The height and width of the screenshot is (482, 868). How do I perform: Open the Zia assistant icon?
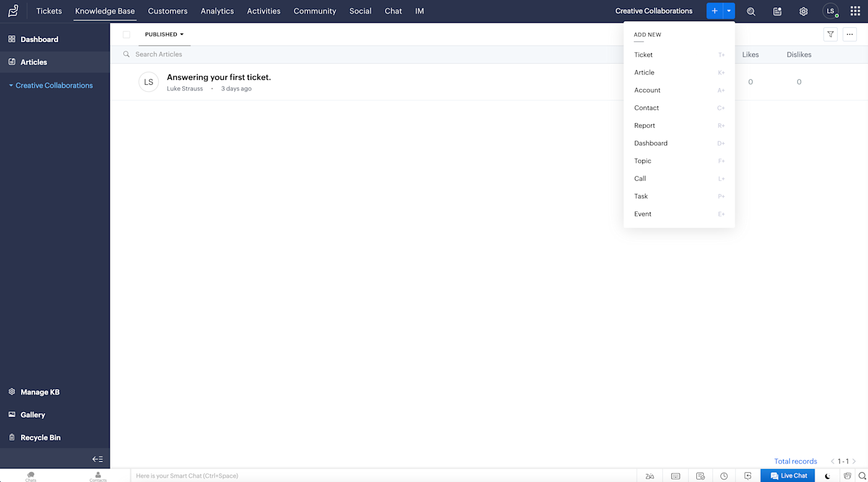pyautogui.click(x=650, y=476)
